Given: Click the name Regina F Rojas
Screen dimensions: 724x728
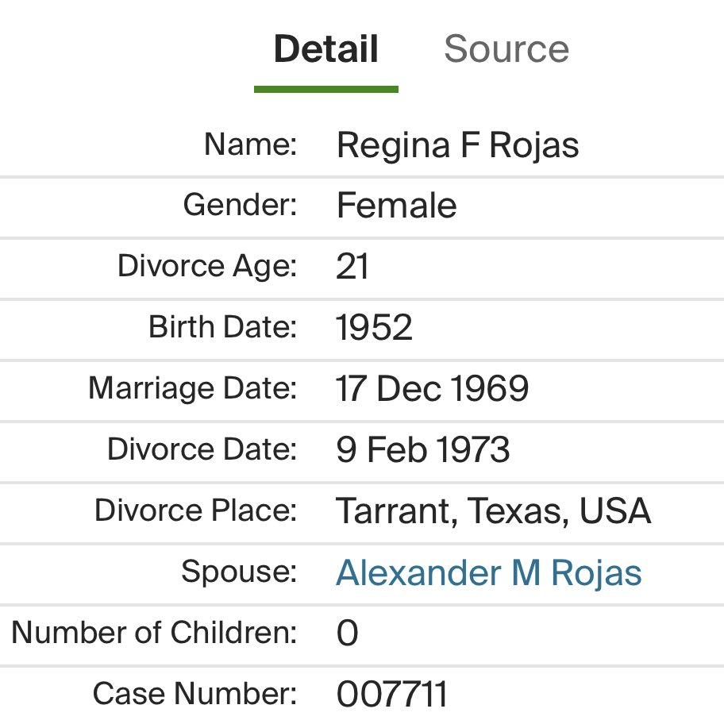Looking at the screenshot, I should point(457,145).
